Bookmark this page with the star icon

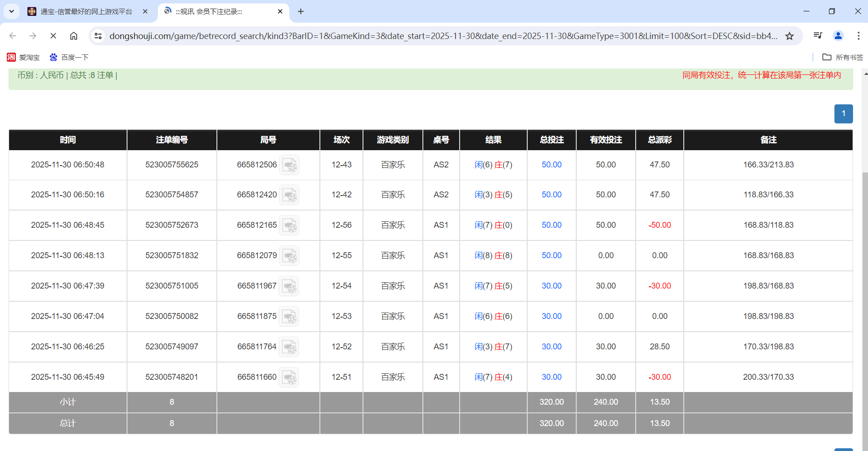pos(790,36)
